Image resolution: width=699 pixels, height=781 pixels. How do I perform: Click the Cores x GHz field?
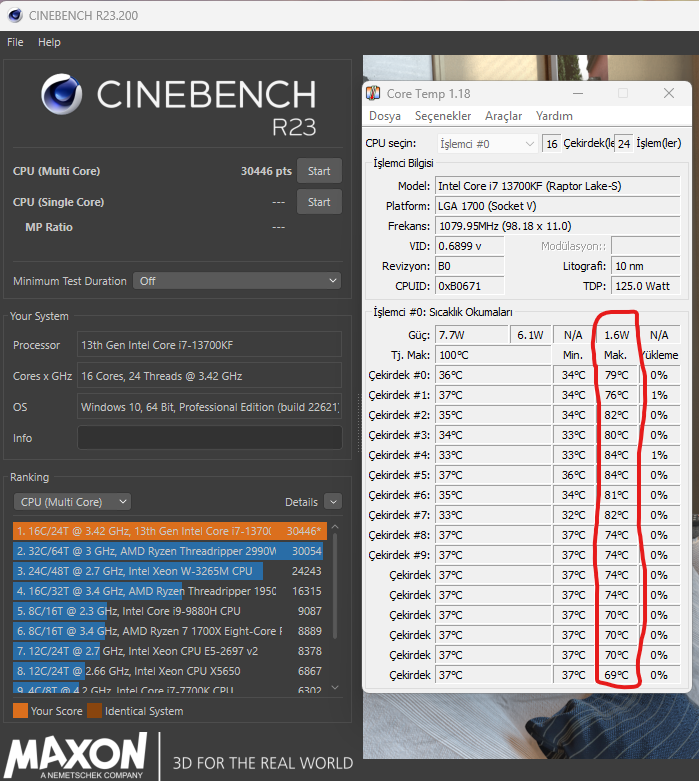(210, 376)
